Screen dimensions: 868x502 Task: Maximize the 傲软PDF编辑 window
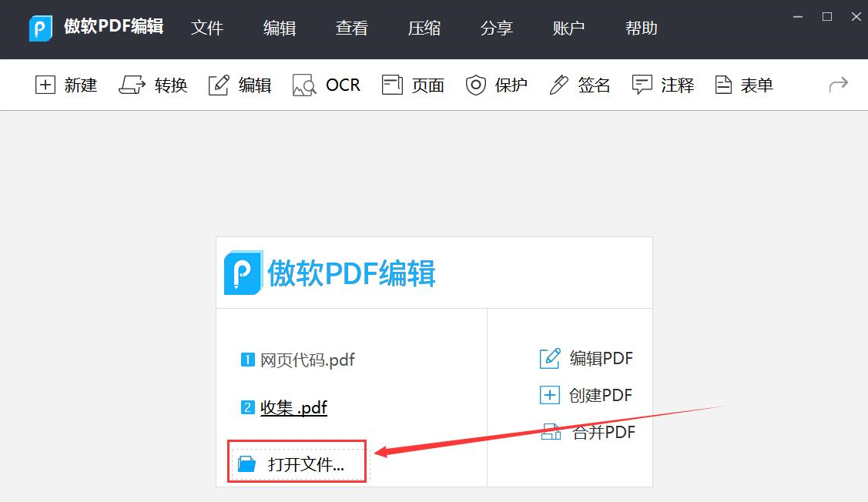[x=827, y=17]
